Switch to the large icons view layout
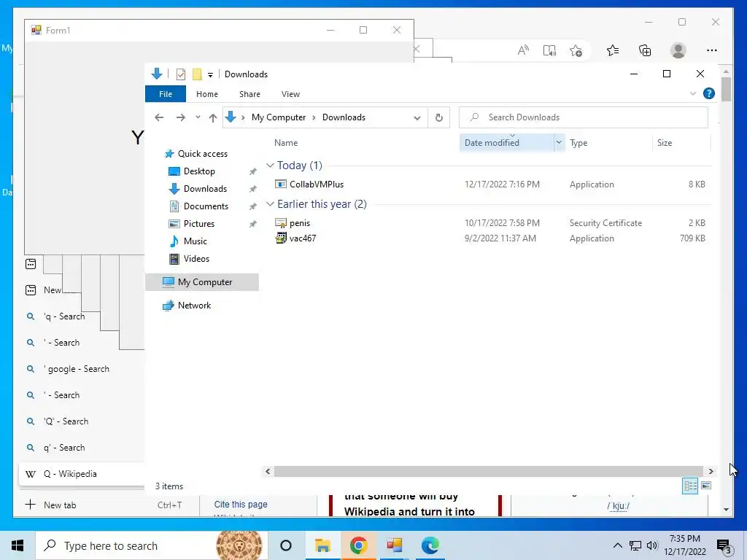 tap(706, 486)
